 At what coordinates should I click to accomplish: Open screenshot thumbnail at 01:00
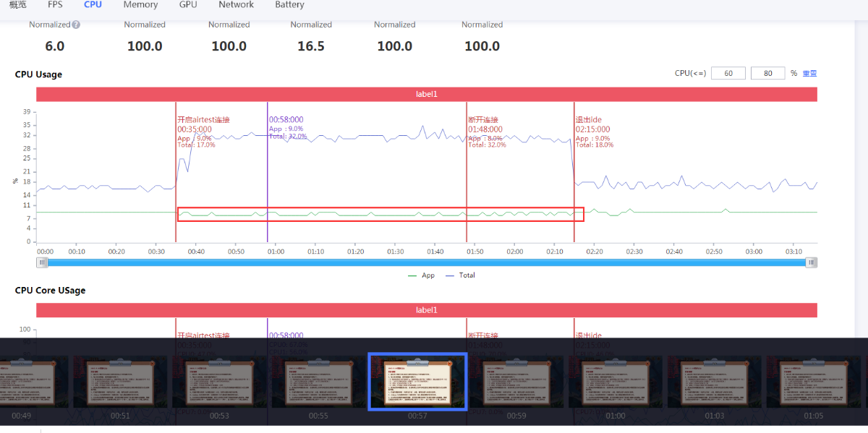(x=616, y=382)
